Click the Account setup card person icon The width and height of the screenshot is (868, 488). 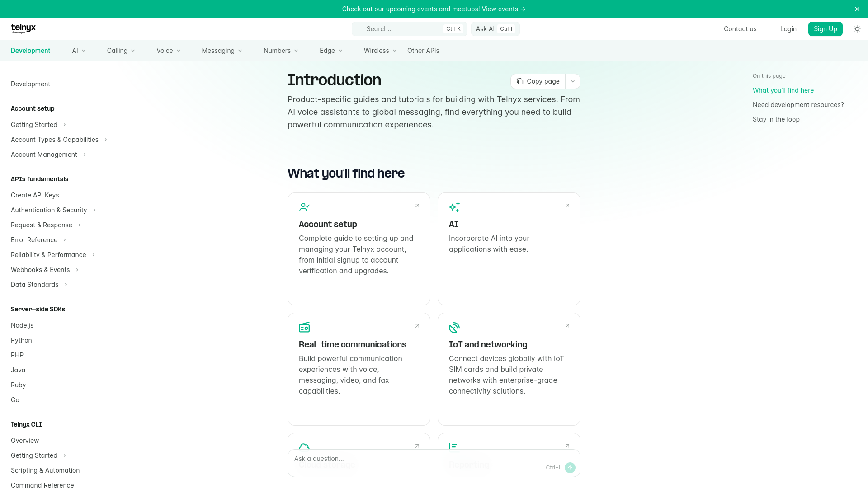304,207
